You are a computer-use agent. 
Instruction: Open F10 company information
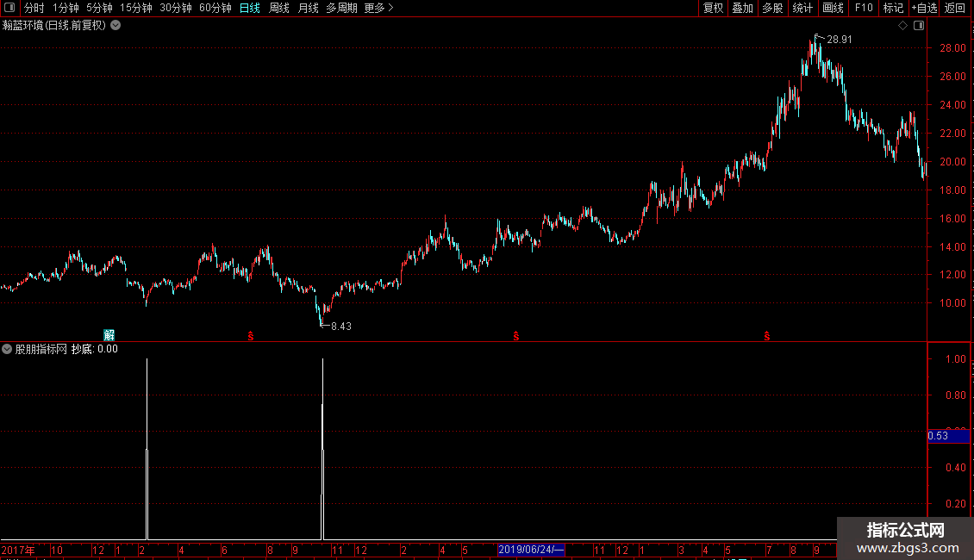coord(864,8)
